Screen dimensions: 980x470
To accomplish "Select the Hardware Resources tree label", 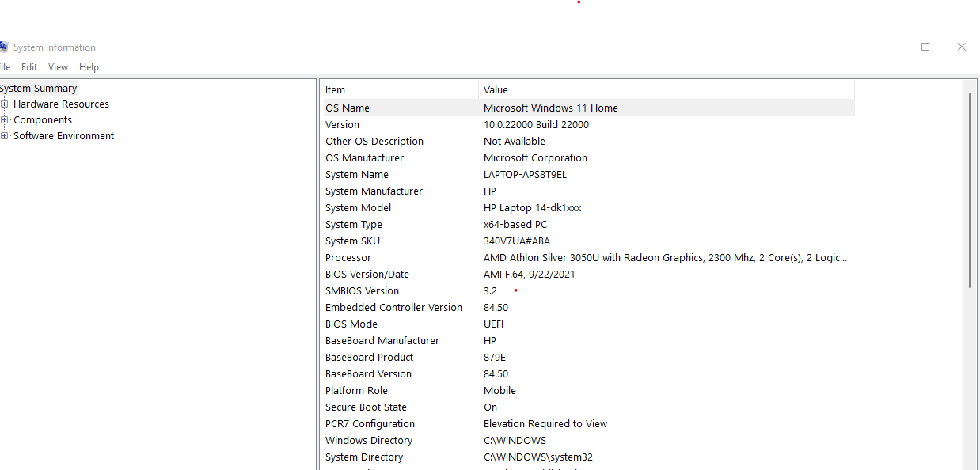I will (60, 104).
